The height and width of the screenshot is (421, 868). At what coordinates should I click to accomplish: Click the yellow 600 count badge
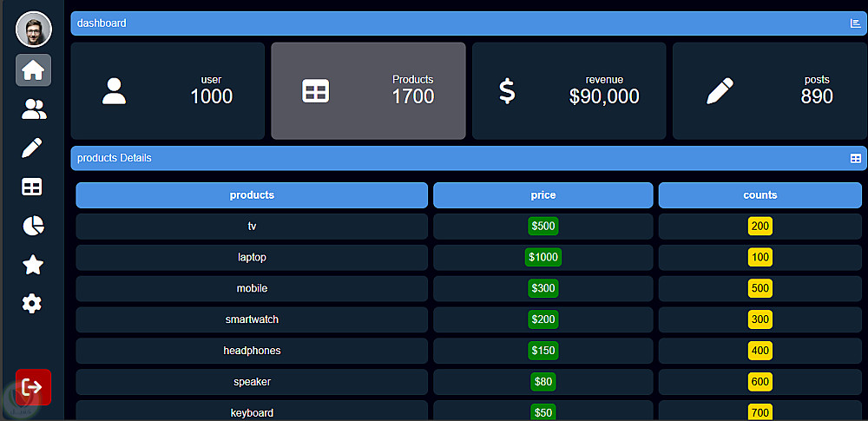coord(760,381)
